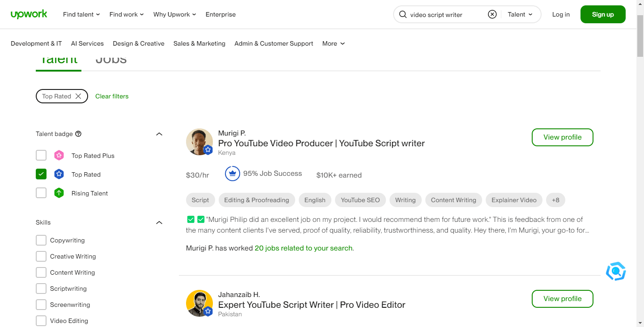Enable the Top Rated Plus checkbox
Viewport: 644px width, 327px height.
[x=41, y=155]
